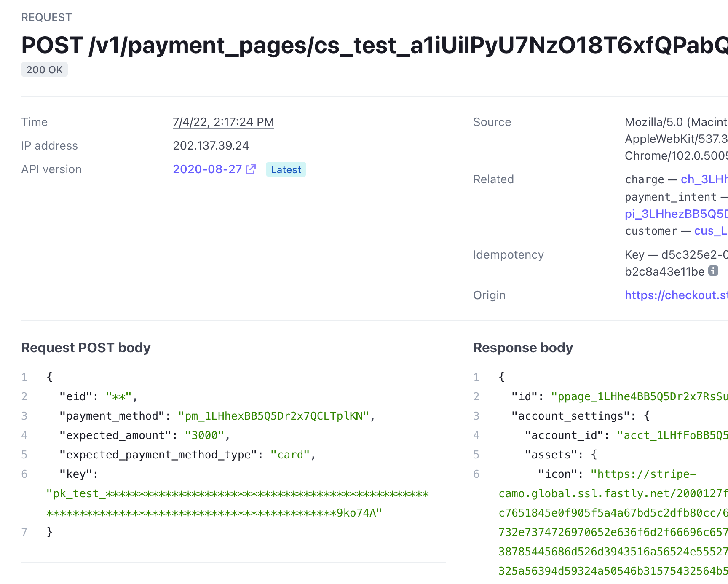Click the stripe-camo icon URL in response
Screen dimensions: 728x584
[x=643, y=474]
